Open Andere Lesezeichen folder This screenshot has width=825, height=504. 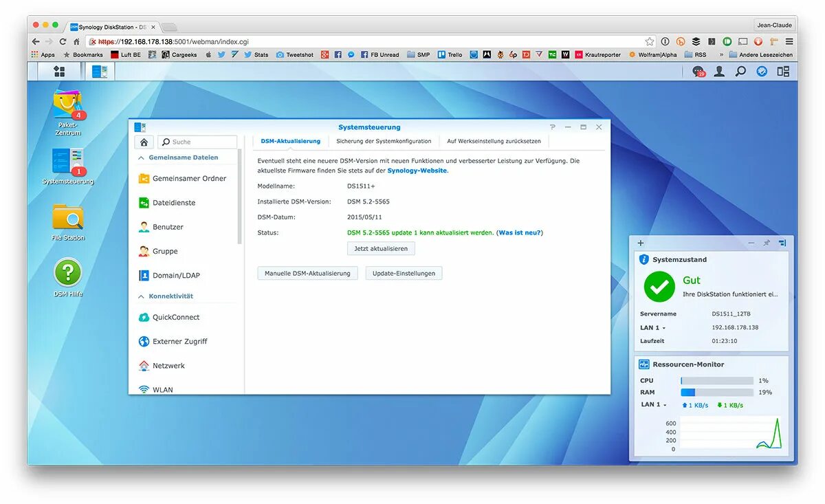coord(761,54)
